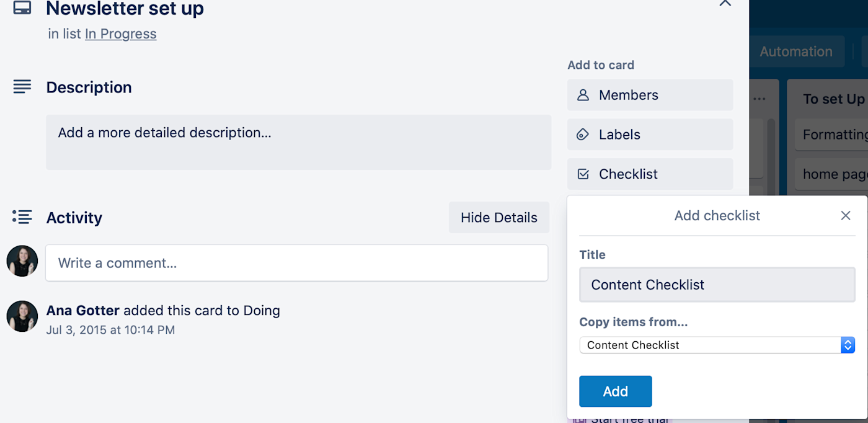Viewport: 868px width, 423px height.
Task: Add a more detailed description
Action: point(298,142)
